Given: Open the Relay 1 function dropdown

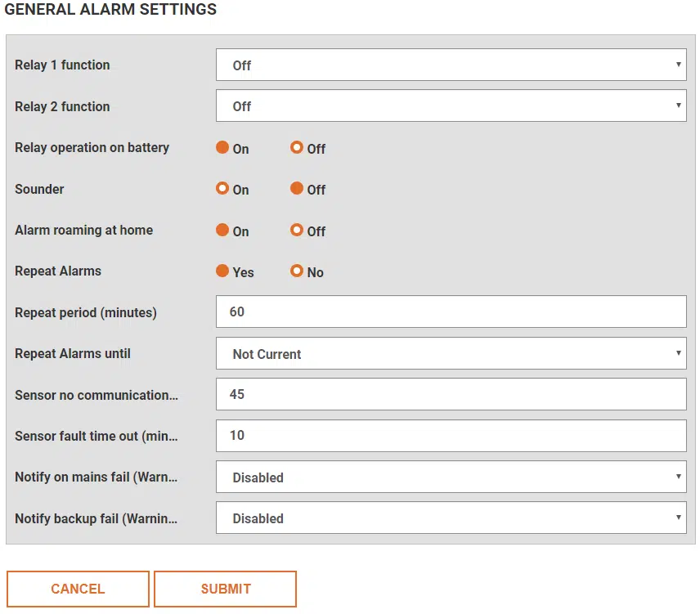Looking at the screenshot, I should (x=450, y=65).
